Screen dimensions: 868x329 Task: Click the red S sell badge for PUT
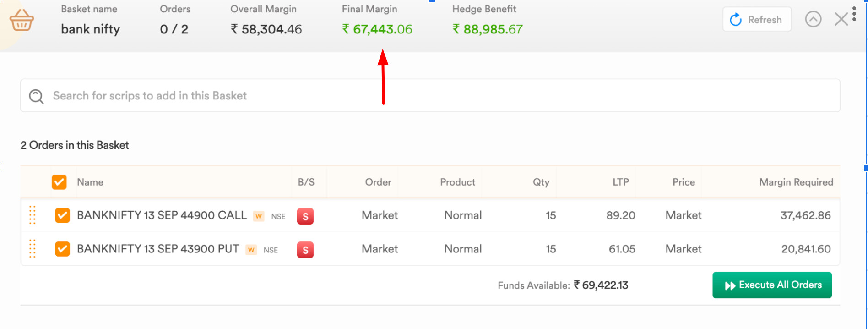(305, 250)
